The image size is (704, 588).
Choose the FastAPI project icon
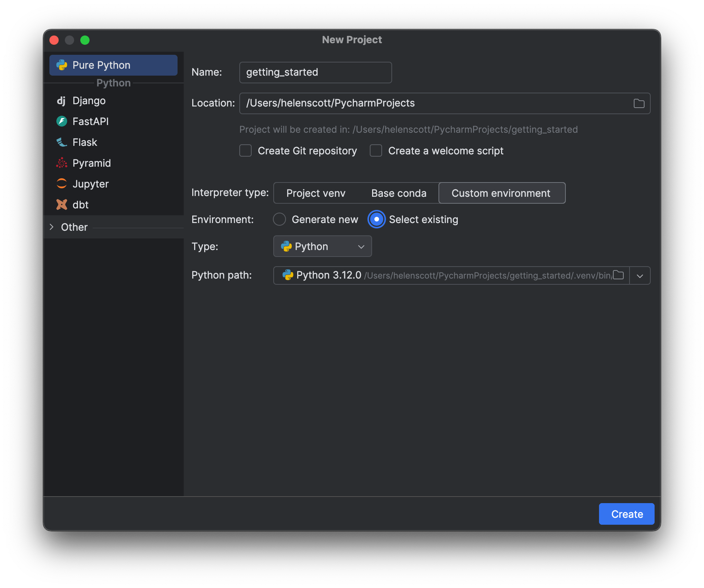tap(62, 122)
